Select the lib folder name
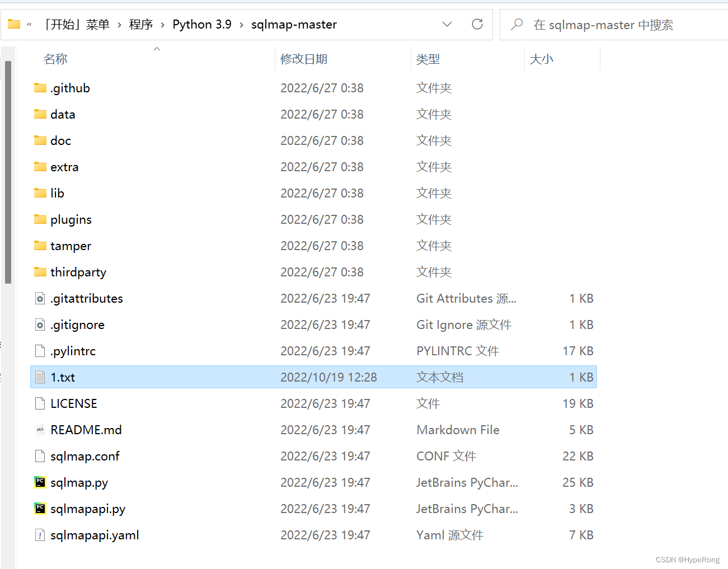 pos(57,193)
